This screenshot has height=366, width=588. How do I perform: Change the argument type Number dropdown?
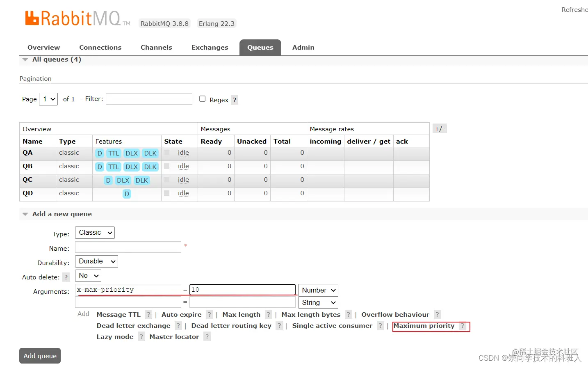point(318,290)
